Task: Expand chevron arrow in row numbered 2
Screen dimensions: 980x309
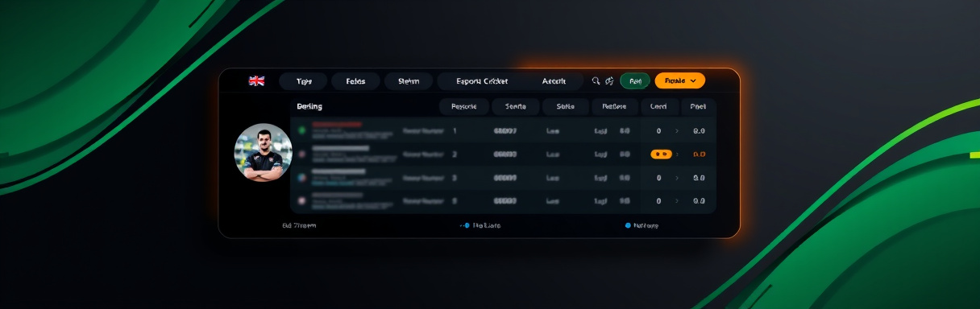Action: coord(677,154)
